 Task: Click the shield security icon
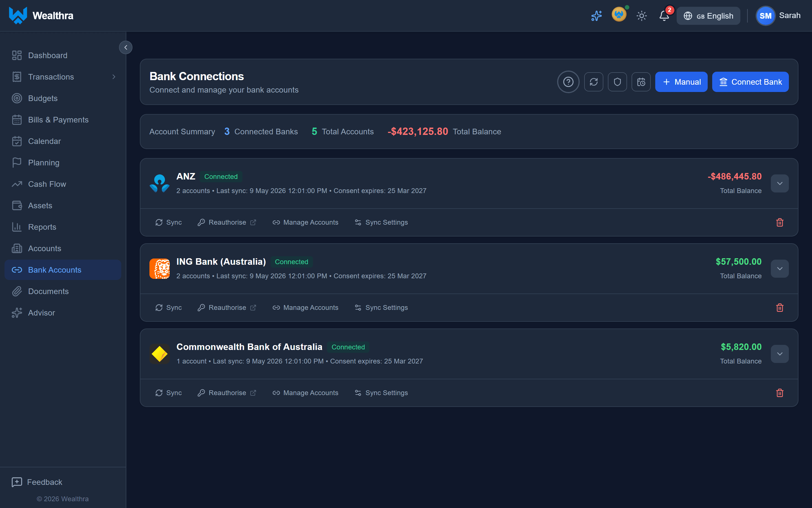pos(617,82)
